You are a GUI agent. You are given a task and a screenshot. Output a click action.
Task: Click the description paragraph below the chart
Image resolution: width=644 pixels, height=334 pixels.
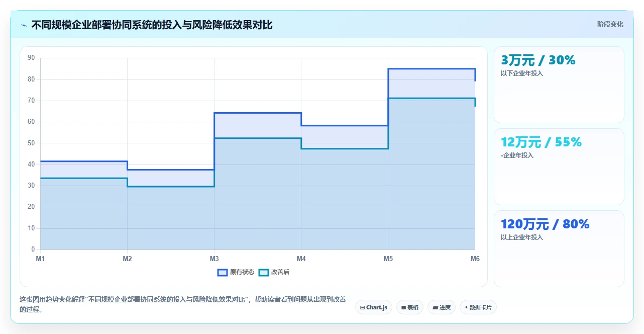click(x=183, y=305)
